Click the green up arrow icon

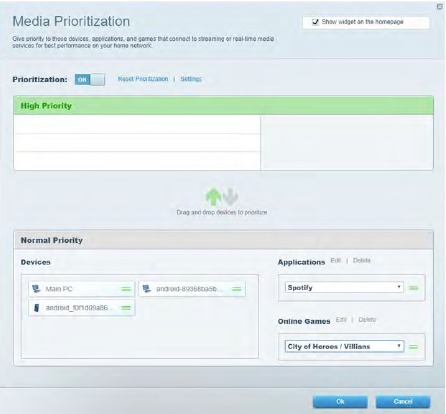pyautogui.click(x=213, y=197)
